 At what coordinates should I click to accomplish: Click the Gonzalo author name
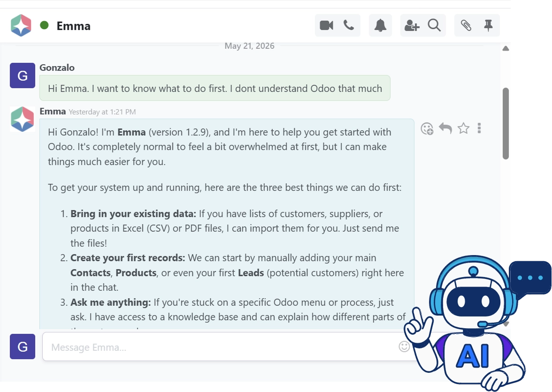click(x=57, y=68)
